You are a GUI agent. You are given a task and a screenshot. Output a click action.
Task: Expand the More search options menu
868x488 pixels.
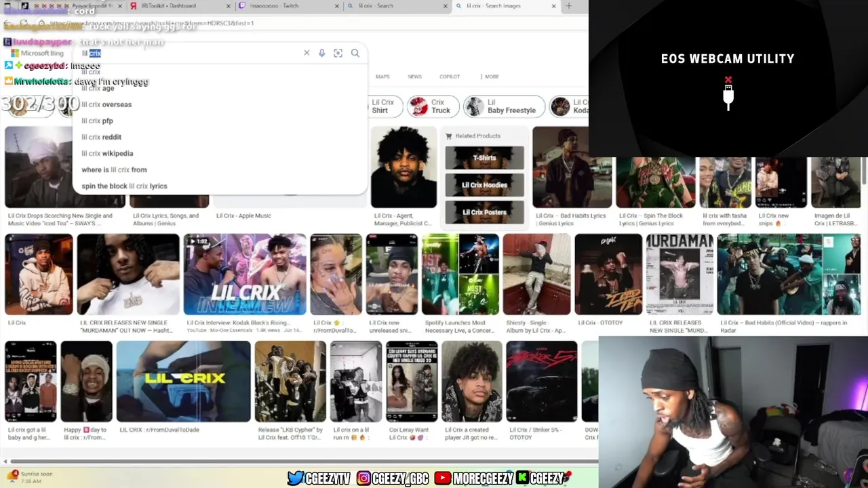click(489, 77)
